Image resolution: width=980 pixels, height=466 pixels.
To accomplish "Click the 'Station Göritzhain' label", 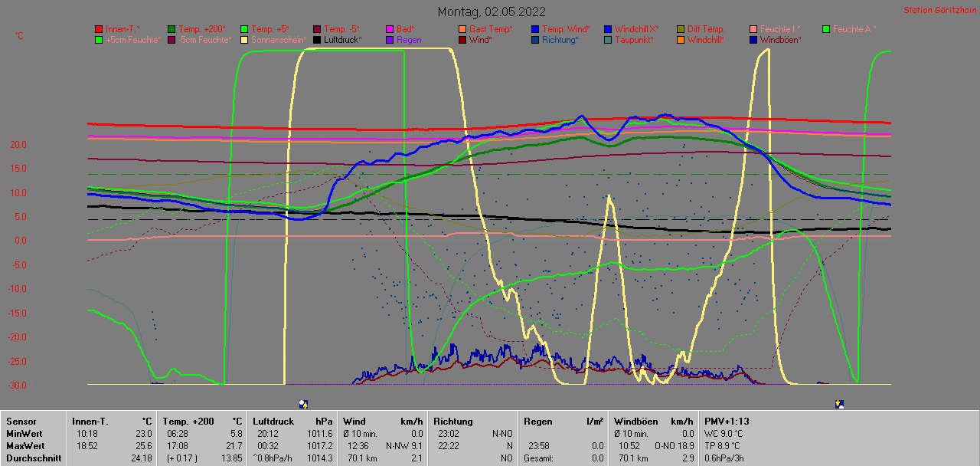I will coord(939,11).
